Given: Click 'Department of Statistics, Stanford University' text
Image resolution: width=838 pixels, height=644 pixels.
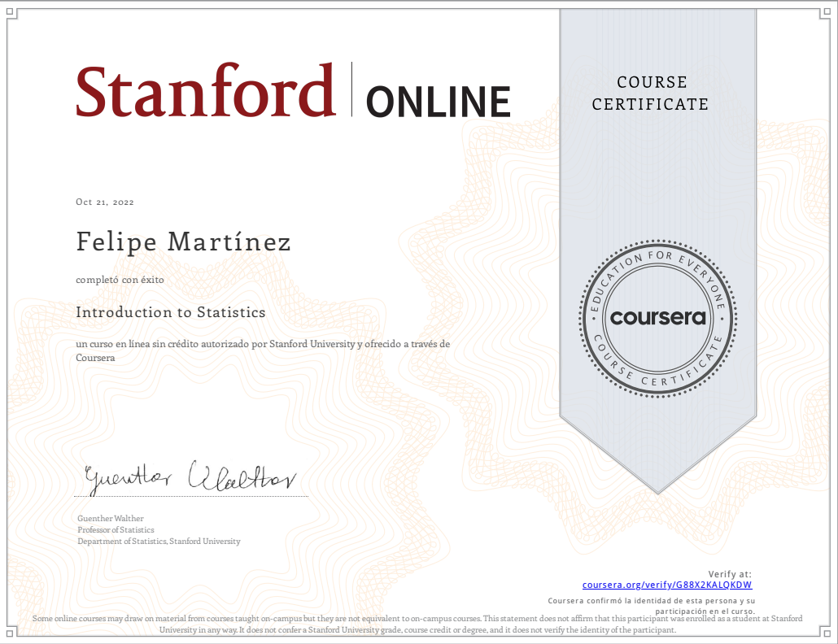Looking at the screenshot, I should click(159, 542).
